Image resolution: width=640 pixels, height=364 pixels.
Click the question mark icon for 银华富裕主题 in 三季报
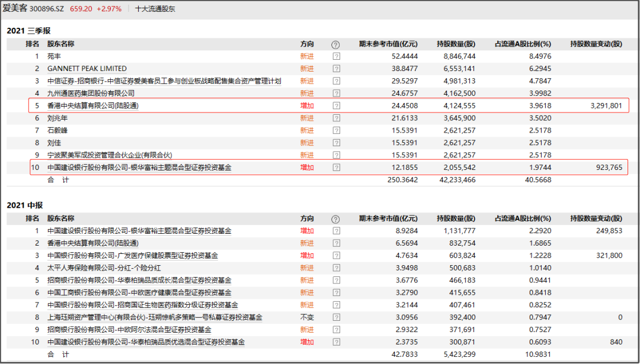pos(337,167)
